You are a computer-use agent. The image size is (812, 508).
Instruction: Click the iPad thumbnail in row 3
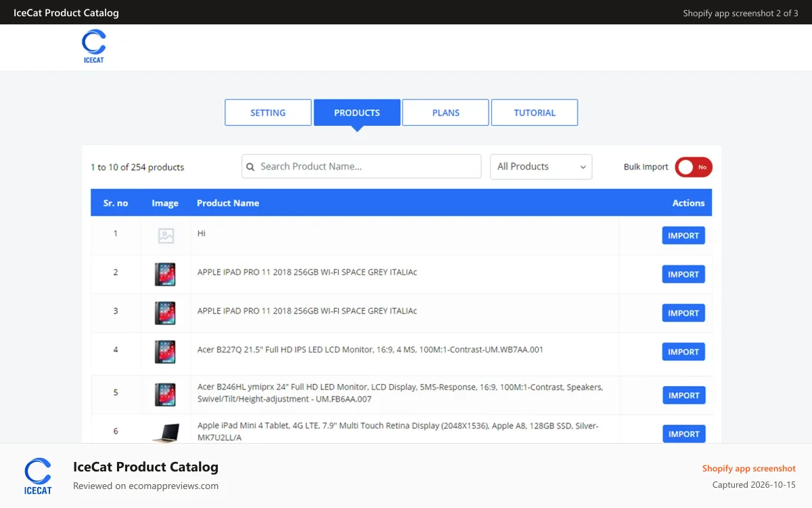(165, 313)
